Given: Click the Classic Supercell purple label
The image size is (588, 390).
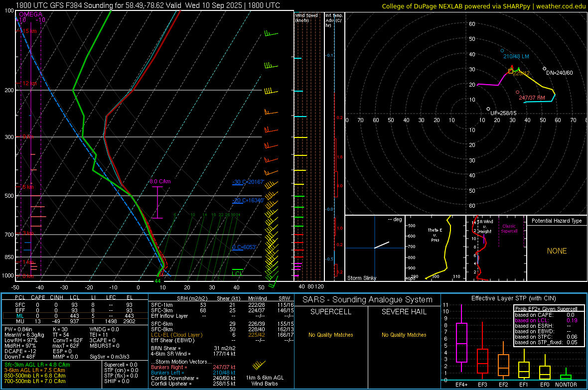Looking at the screenshot, I should tap(509, 229).
